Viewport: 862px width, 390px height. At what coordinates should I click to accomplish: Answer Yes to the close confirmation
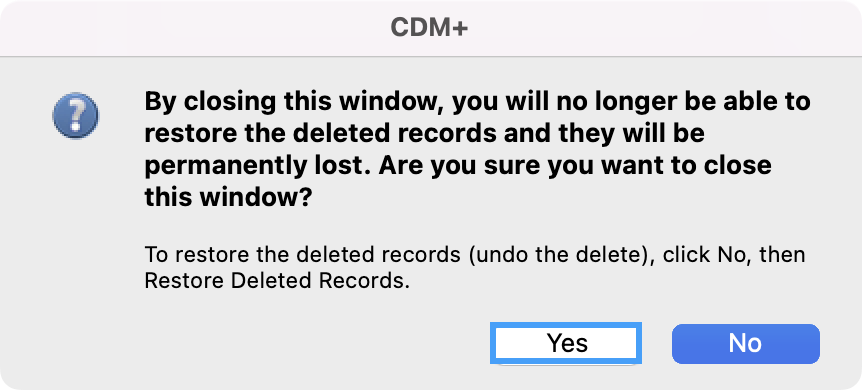(x=566, y=343)
